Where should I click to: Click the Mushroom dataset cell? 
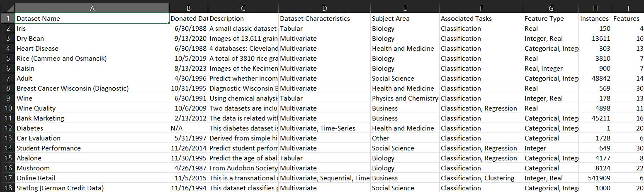pos(92,168)
